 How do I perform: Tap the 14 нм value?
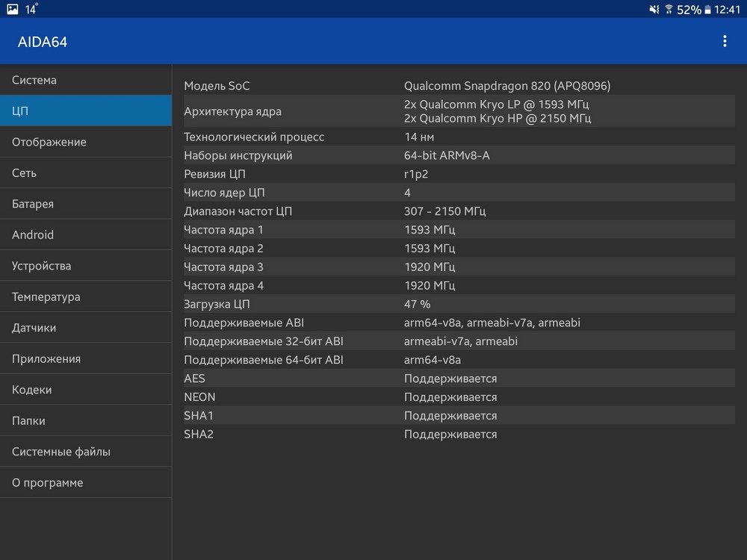point(419,137)
